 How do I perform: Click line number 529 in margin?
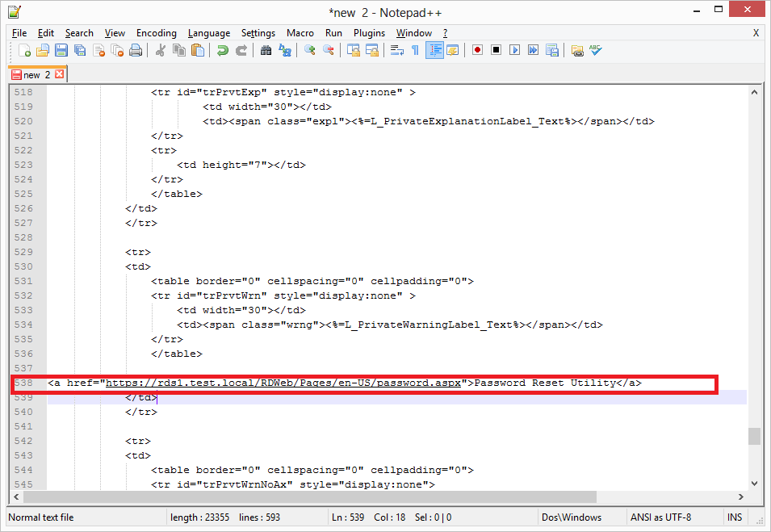tap(23, 252)
